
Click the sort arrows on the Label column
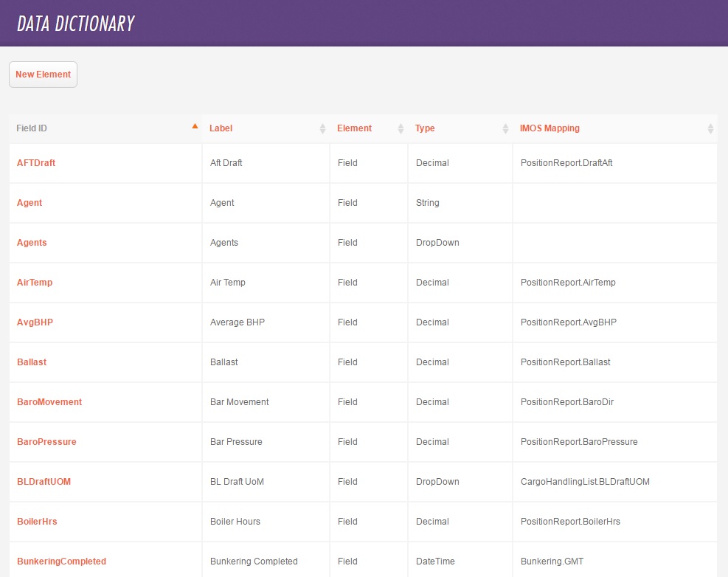(x=322, y=128)
